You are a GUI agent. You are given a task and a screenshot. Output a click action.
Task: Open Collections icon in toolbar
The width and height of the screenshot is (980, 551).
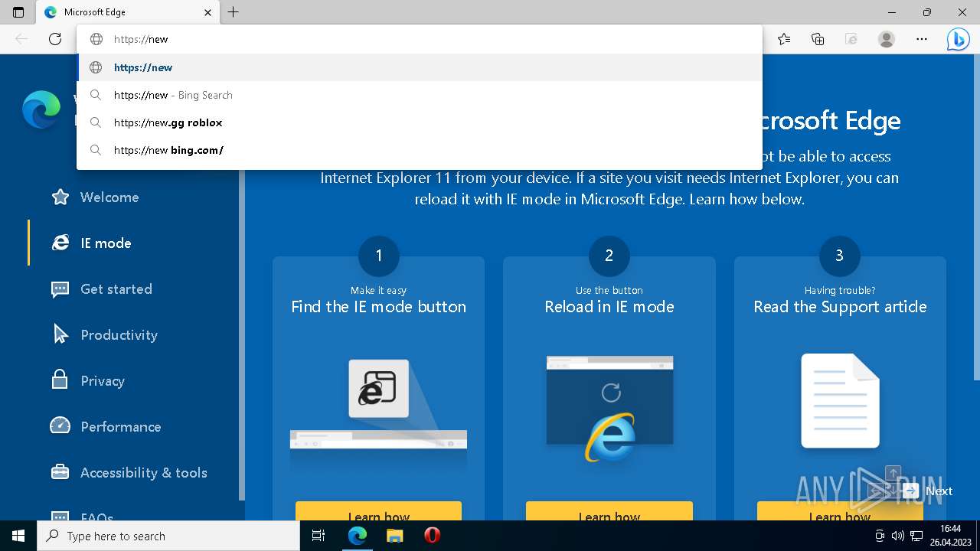pos(818,39)
